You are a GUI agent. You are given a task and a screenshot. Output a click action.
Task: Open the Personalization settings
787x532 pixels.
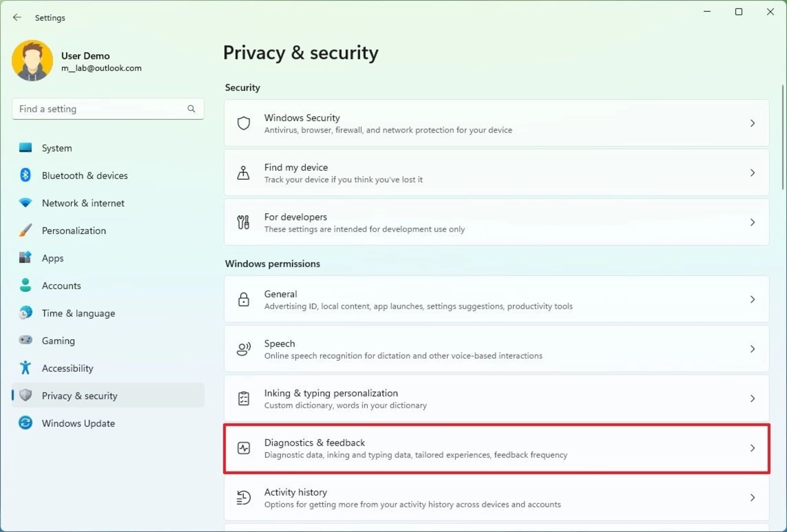point(74,230)
